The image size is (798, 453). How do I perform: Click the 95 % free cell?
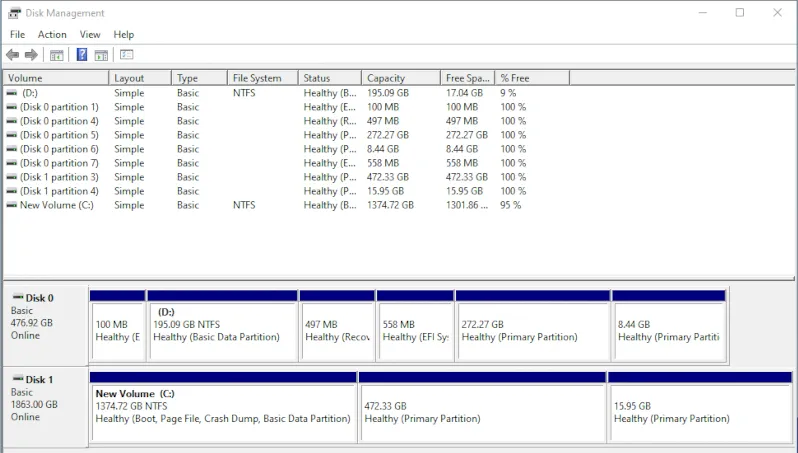pyautogui.click(x=510, y=205)
